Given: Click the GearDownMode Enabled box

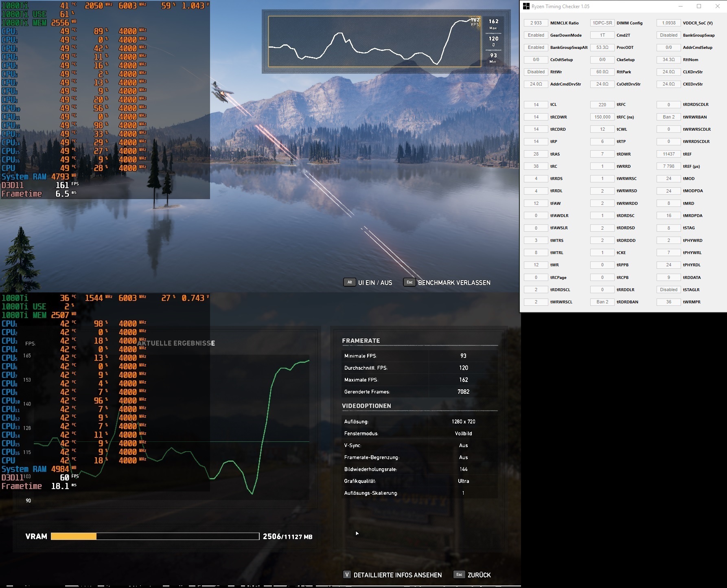Looking at the screenshot, I should (x=536, y=35).
